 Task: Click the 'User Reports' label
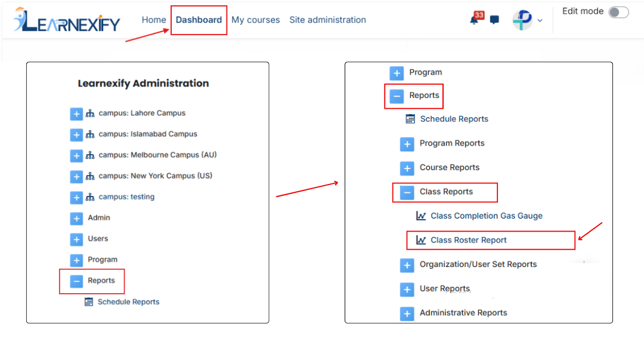[445, 288]
